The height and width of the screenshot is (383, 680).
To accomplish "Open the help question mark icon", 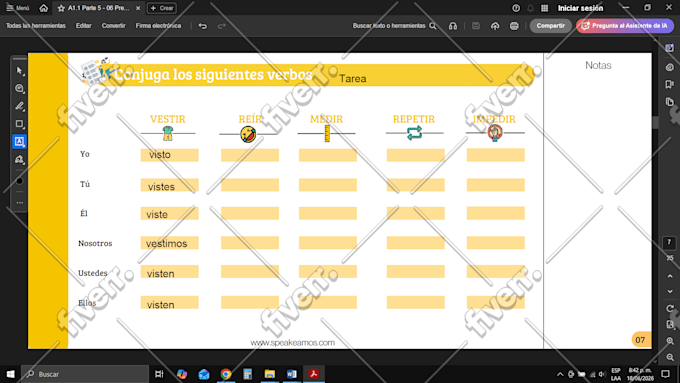I will [x=516, y=8].
